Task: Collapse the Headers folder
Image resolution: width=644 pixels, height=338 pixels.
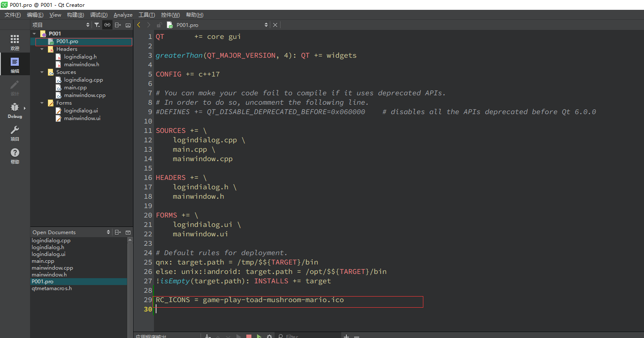Action: point(42,49)
